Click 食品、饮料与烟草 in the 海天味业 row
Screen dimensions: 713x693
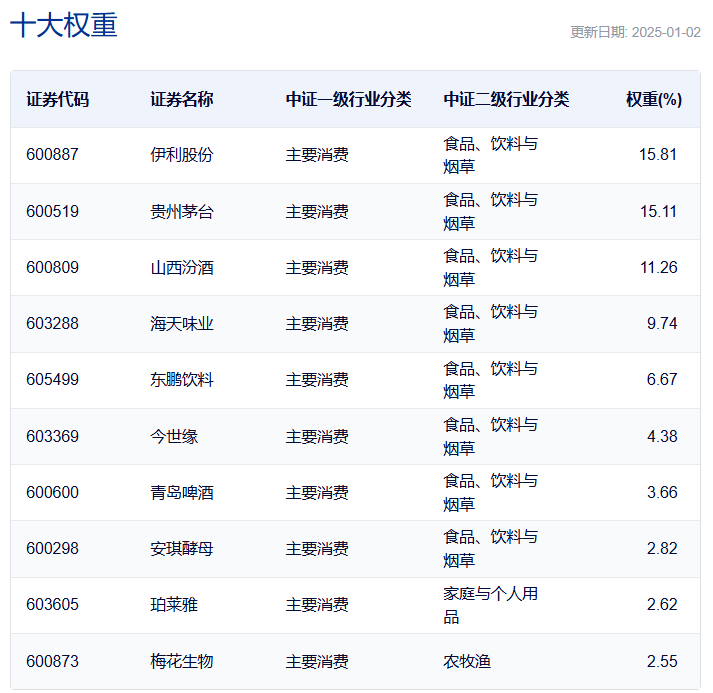[x=491, y=323]
